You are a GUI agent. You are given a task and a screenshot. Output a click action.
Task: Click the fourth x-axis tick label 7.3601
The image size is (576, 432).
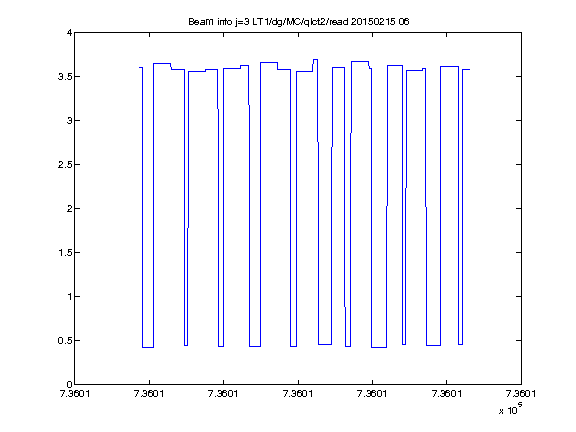(x=298, y=394)
